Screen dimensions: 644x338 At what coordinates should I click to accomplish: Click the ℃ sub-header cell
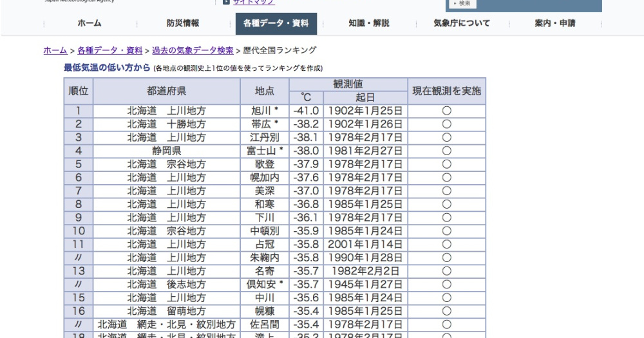coord(307,98)
